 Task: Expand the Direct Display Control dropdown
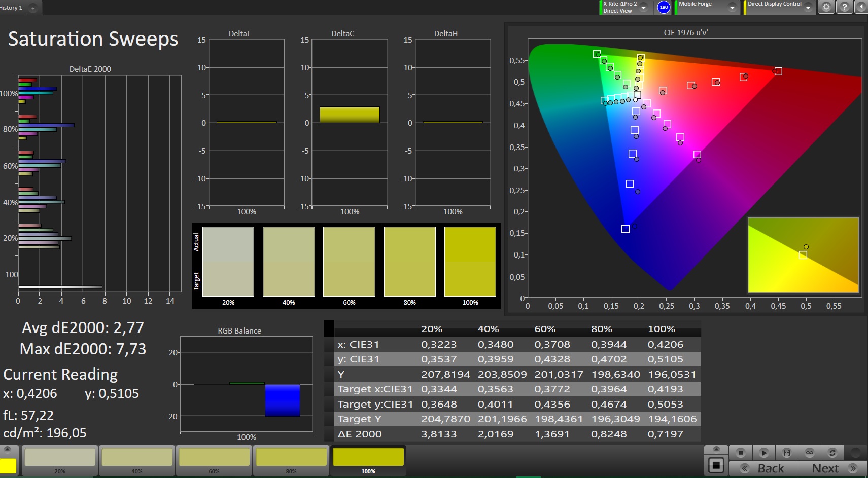(x=808, y=7)
